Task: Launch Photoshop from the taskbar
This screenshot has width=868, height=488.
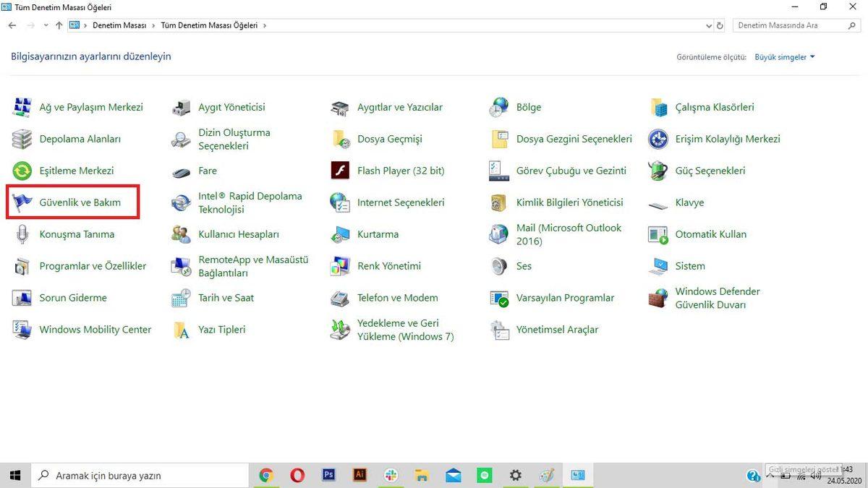Action: (x=328, y=475)
